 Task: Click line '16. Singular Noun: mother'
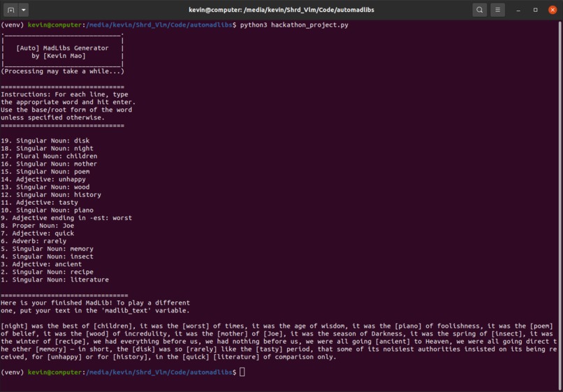(49, 164)
